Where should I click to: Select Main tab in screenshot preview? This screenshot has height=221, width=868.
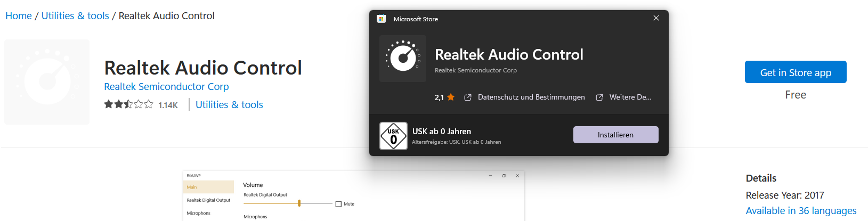208,187
